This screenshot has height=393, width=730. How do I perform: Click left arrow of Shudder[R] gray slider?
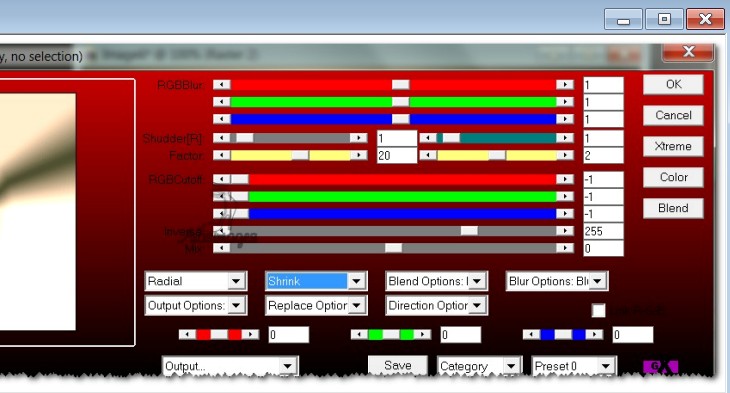click(222, 138)
